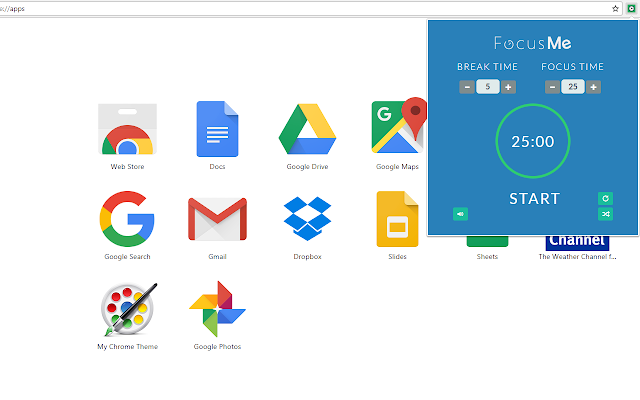Bookmark this page with the star icon
The width and height of the screenshot is (640, 400).
(x=615, y=9)
